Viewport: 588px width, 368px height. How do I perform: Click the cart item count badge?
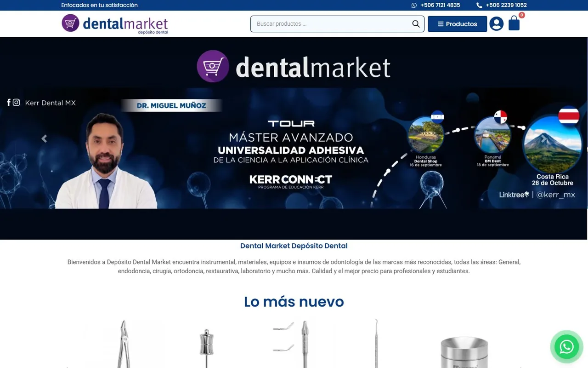(x=522, y=15)
